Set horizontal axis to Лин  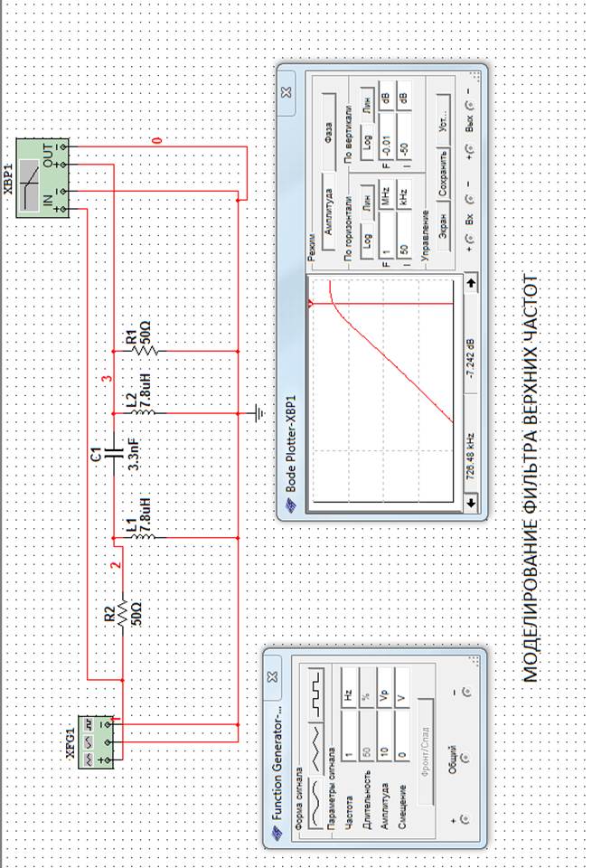click(x=367, y=203)
